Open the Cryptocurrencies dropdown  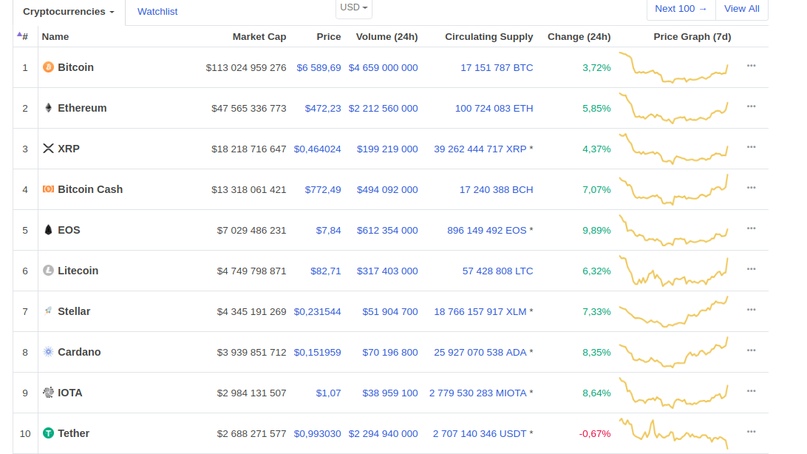[x=68, y=12]
